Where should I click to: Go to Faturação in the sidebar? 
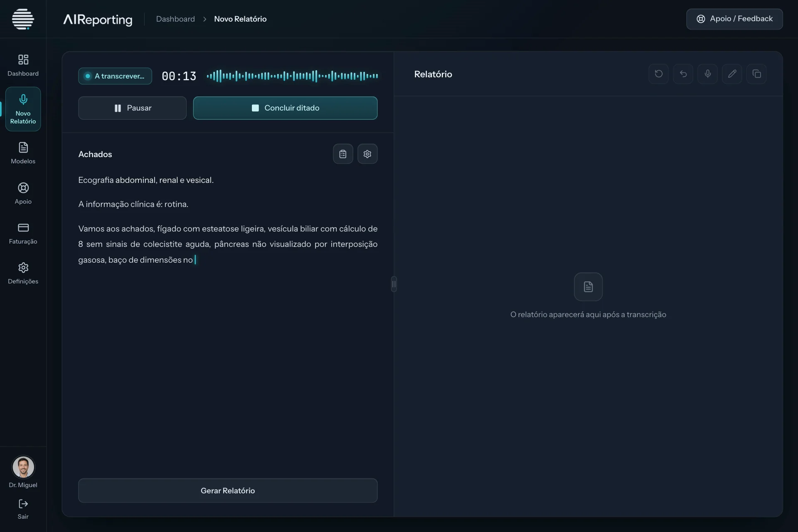point(23,233)
